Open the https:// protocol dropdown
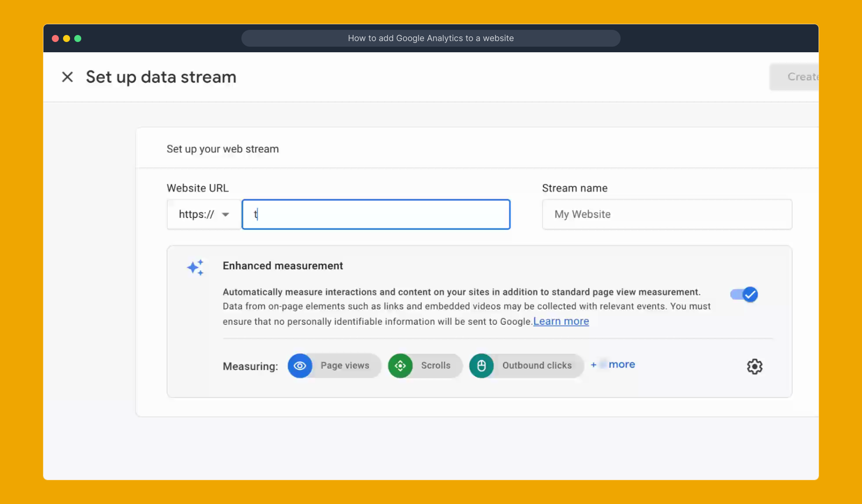The width and height of the screenshot is (862, 504). (x=203, y=214)
